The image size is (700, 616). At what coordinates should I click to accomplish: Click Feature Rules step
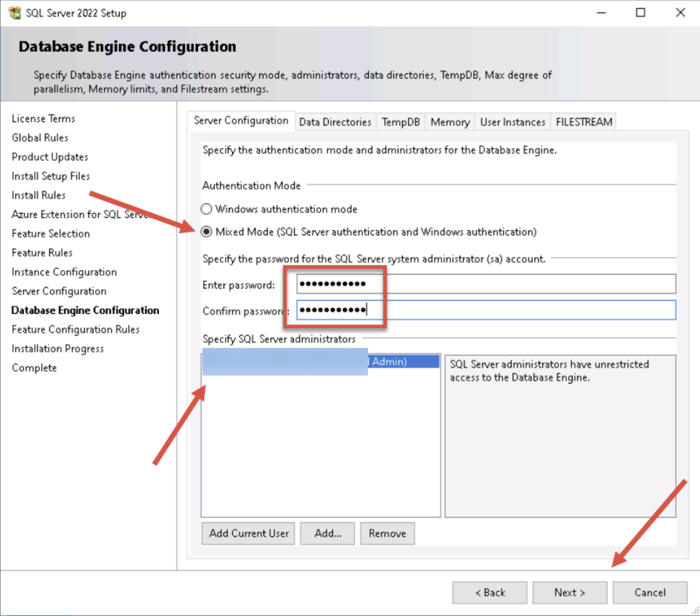[x=42, y=253]
